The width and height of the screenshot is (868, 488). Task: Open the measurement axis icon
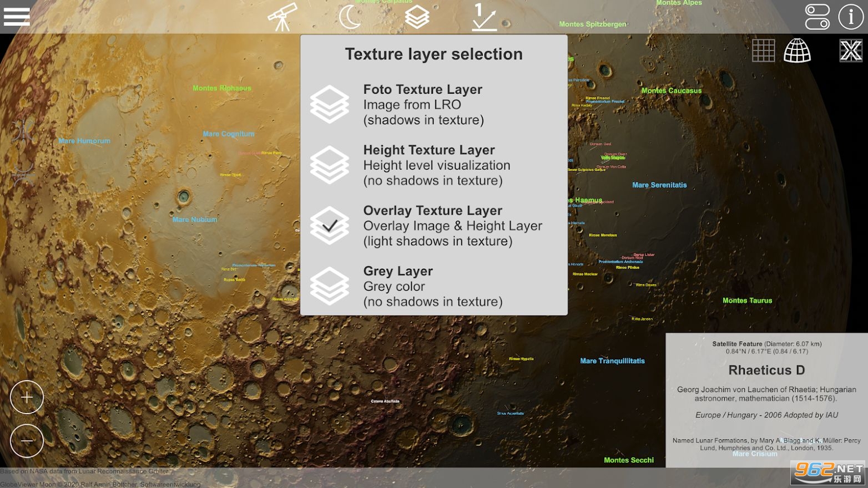pyautogui.click(x=484, y=17)
